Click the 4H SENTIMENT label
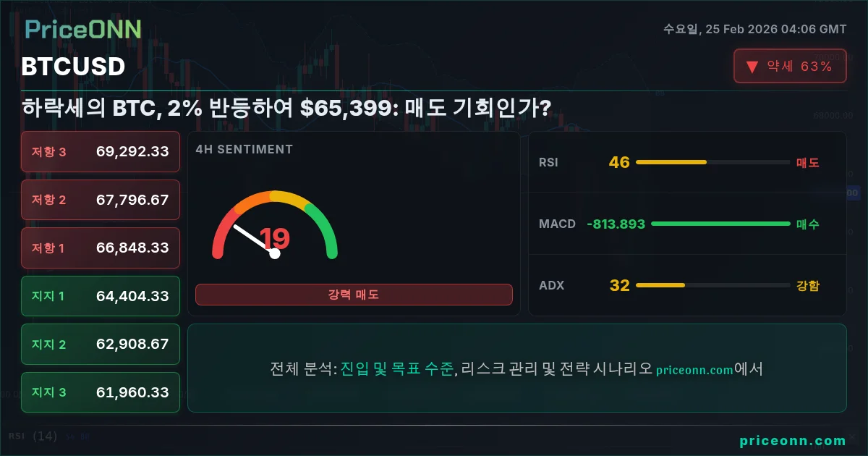This screenshot has height=456, width=868. click(x=244, y=149)
